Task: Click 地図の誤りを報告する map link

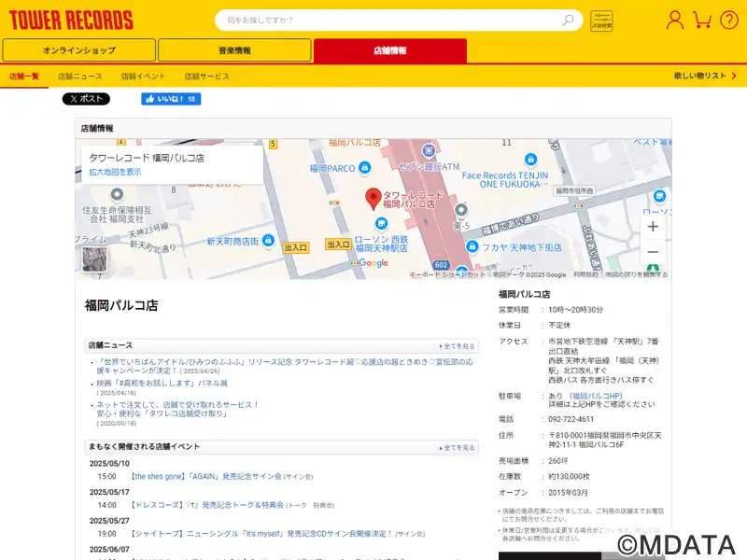Action: pyautogui.click(x=636, y=274)
